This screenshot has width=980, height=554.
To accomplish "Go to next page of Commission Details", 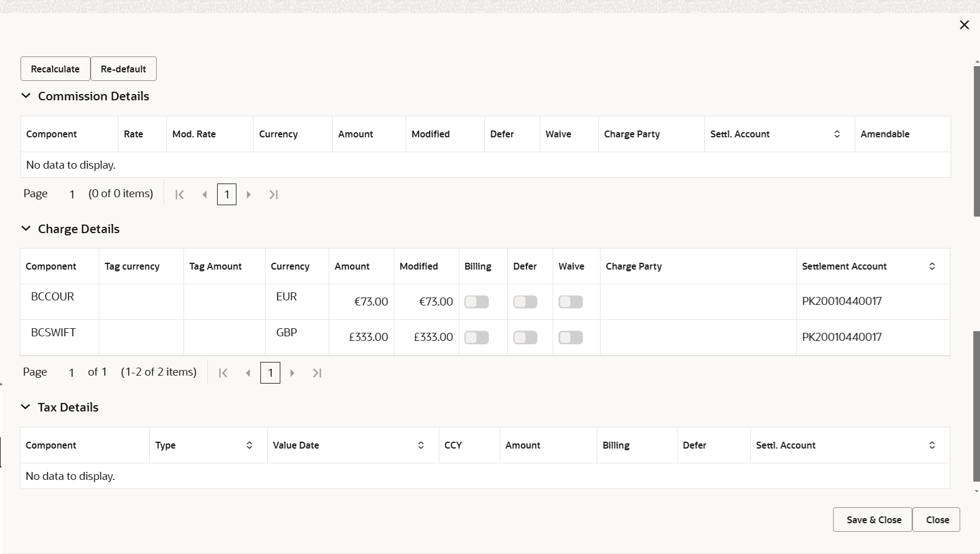I will coord(249,194).
